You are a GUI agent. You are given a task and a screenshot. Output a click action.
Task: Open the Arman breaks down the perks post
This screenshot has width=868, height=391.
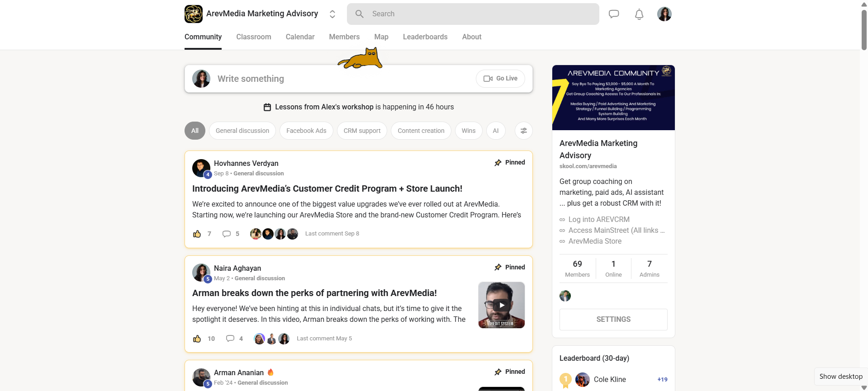tap(314, 293)
